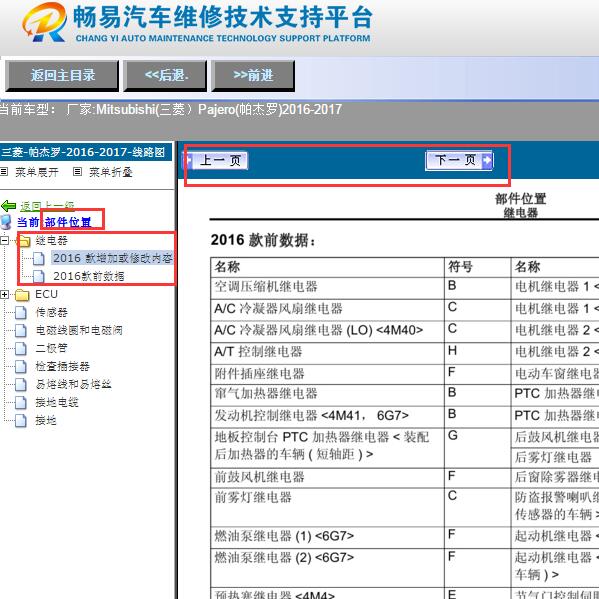Click the platform R logo
Viewport: 599px width, 599px height.
tap(45, 22)
